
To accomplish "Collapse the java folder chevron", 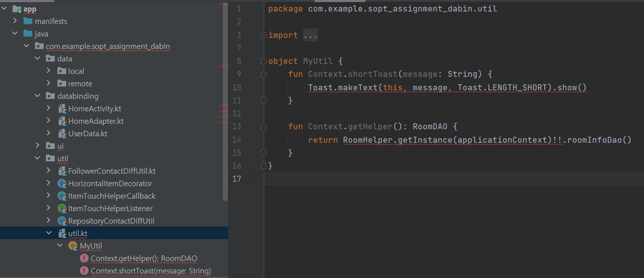I will coord(15,33).
